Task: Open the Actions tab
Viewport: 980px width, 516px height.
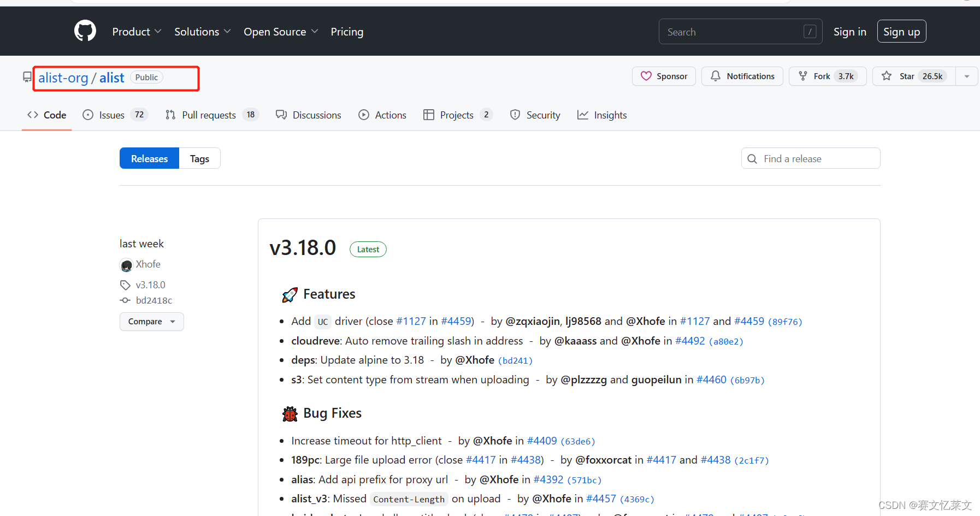Action: [382, 115]
